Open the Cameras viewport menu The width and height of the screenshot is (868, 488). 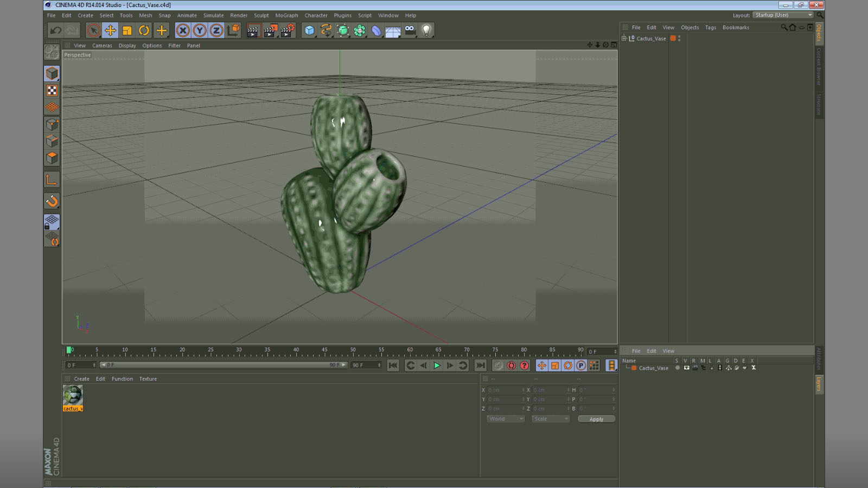102,46
